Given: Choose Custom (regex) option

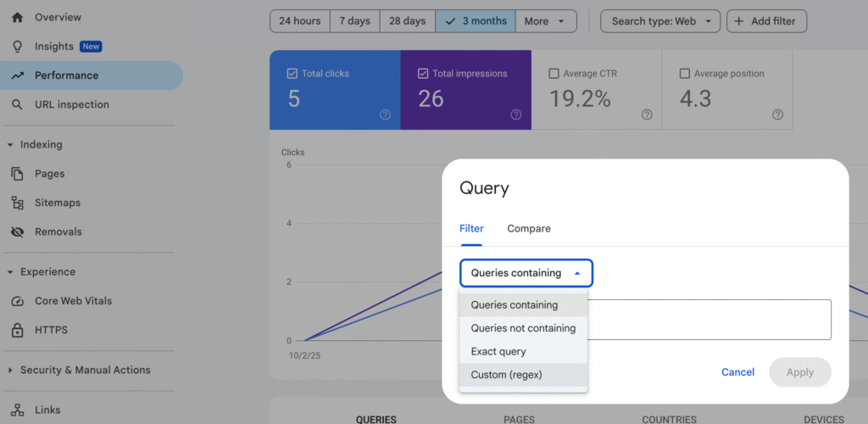Looking at the screenshot, I should [523, 375].
